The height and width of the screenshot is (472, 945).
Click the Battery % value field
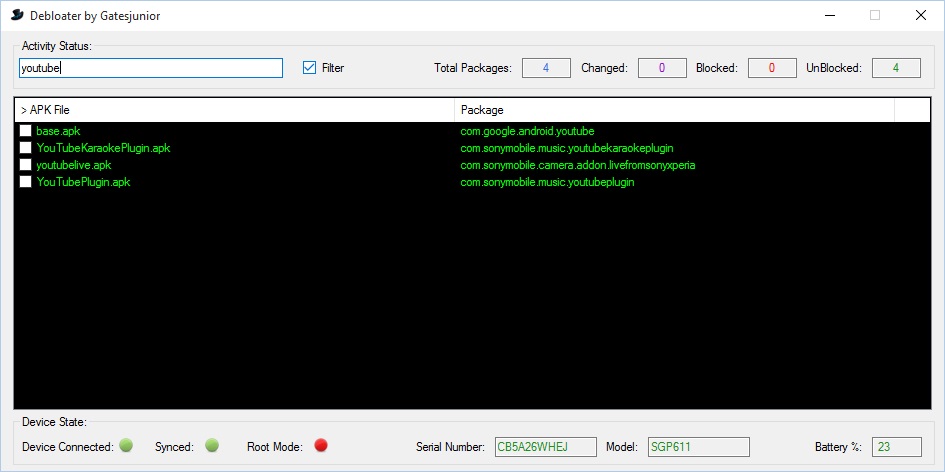pyautogui.click(x=897, y=447)
